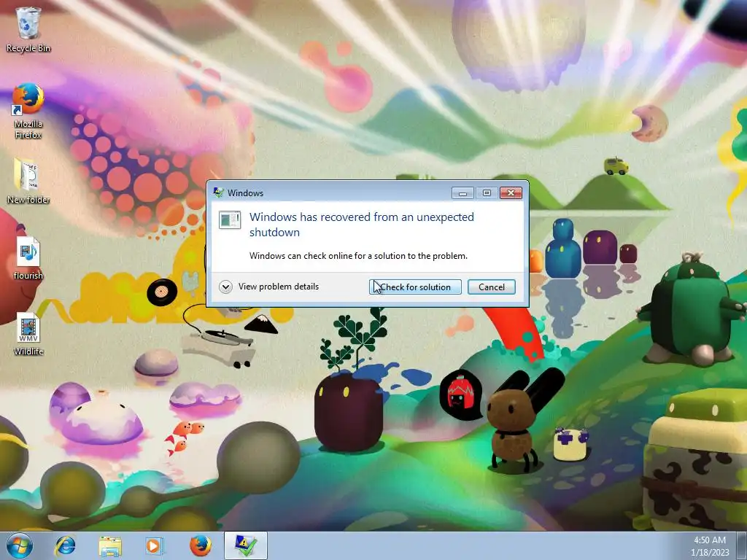
Task: Open the Recycle Bin desktop icon
Action: tap(28, 29)
